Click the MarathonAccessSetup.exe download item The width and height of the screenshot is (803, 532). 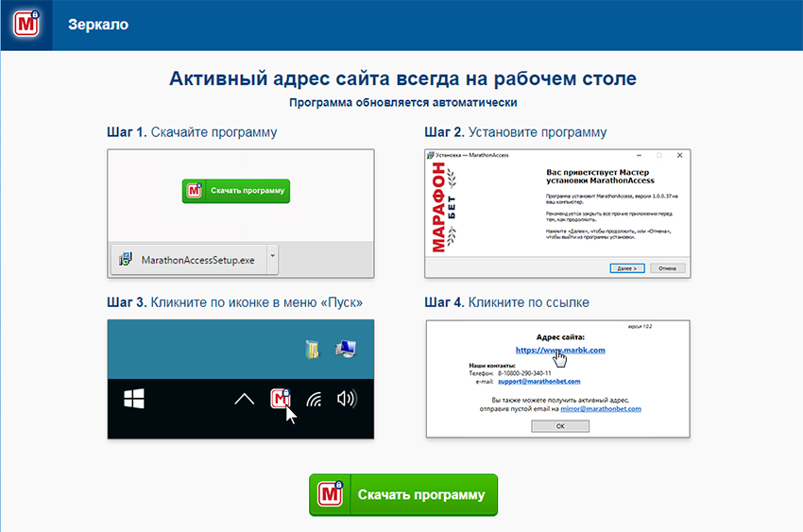(x=189, y=258)
